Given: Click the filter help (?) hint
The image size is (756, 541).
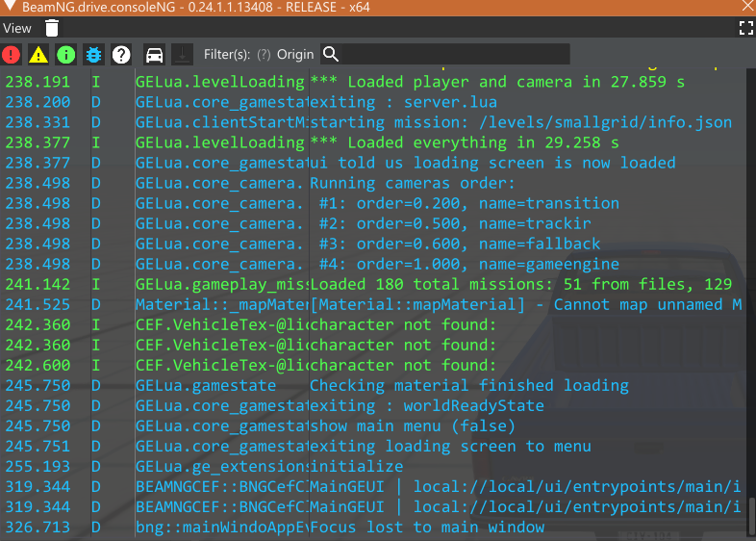Looking at the screenshot, I should point(264,55).
